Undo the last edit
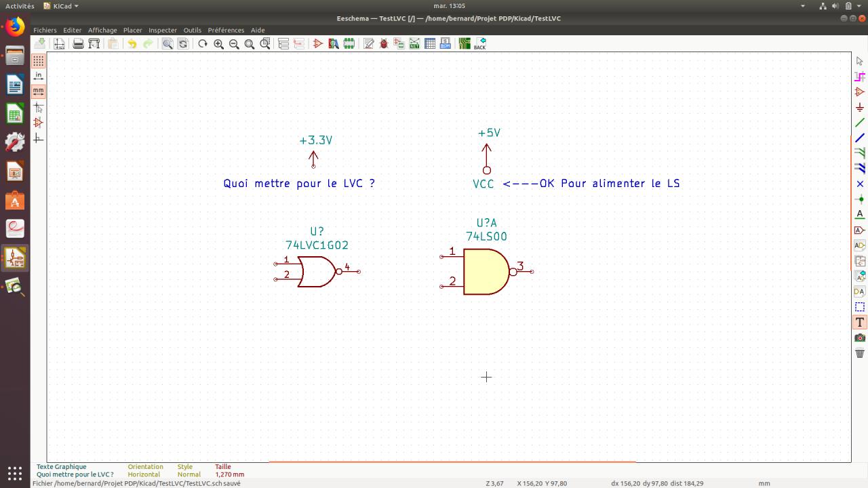Image resolution: width=868 pixels, height=488 pixels. [x=132, y=44]
